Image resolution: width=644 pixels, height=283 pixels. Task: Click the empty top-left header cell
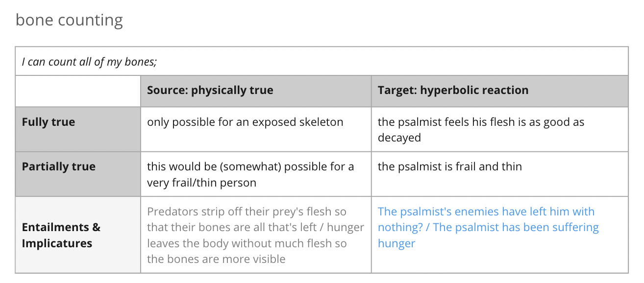point(78,91)
